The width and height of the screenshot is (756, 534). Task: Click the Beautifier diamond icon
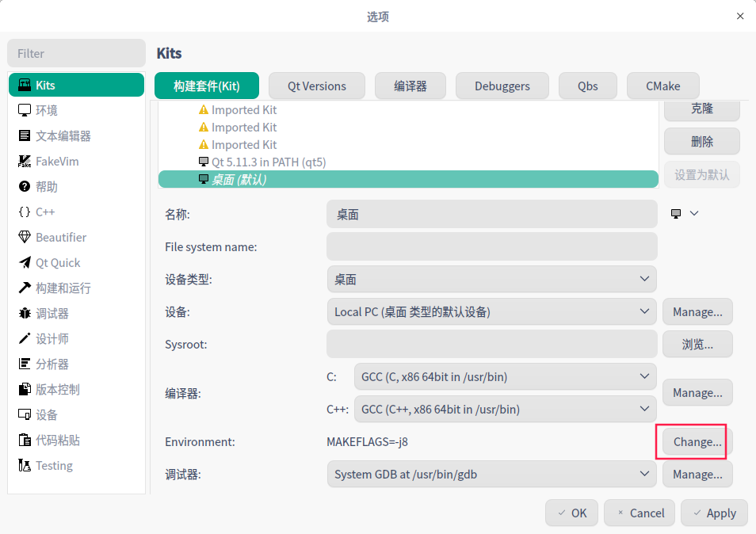coord(25,238)
